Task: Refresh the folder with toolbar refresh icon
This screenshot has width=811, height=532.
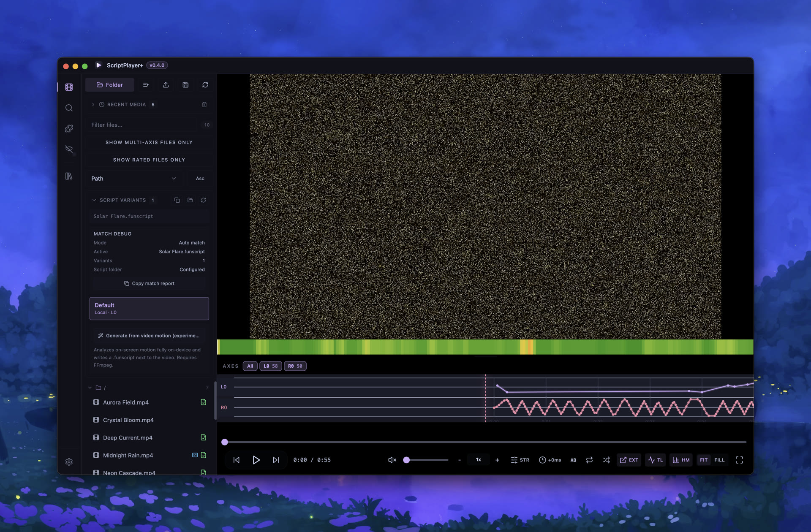Action: pos(205,85)
